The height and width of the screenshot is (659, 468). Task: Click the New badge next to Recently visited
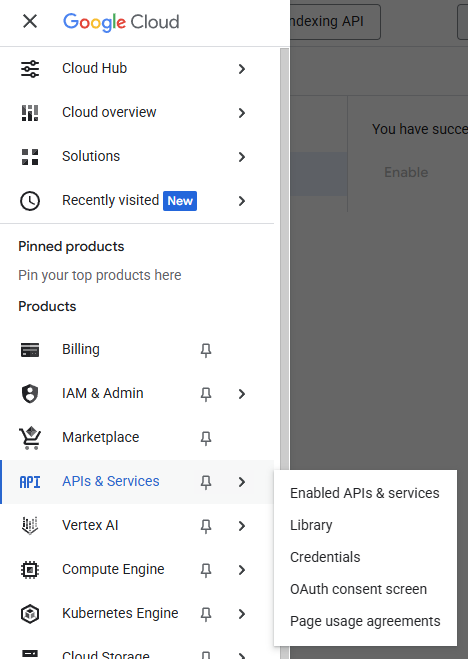pyautogui.click(x=180, y=201)
